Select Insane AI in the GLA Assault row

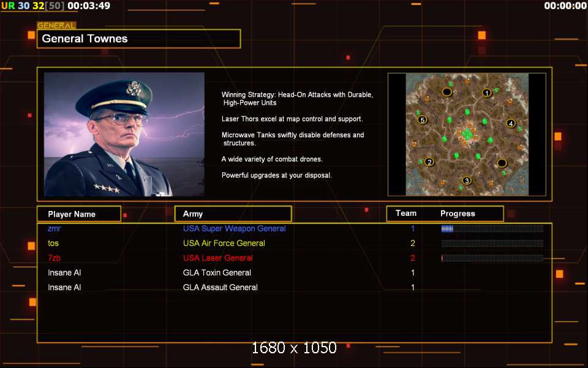[64, 287]
